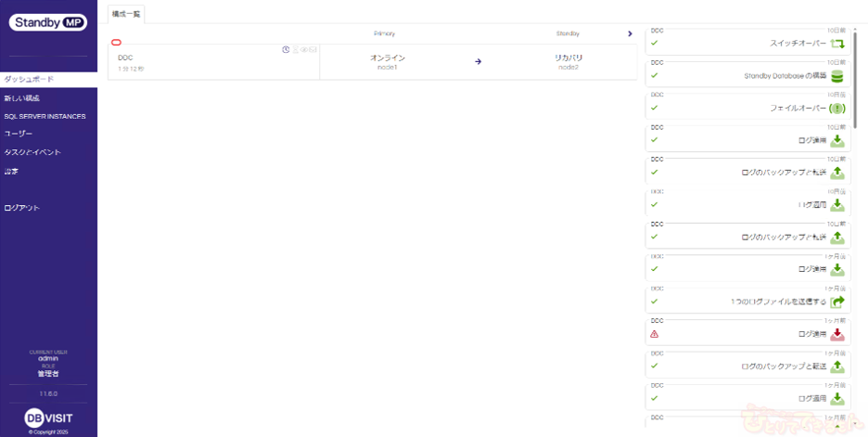This screenshot has height=437, width=868.
Task: Open ユーザー in the sidebar
Action: coord(19,134)
